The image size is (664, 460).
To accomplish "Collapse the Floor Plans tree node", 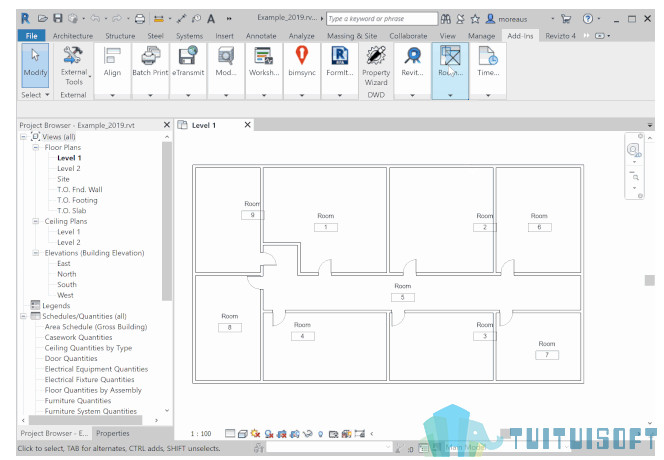I will coord(36,147).
